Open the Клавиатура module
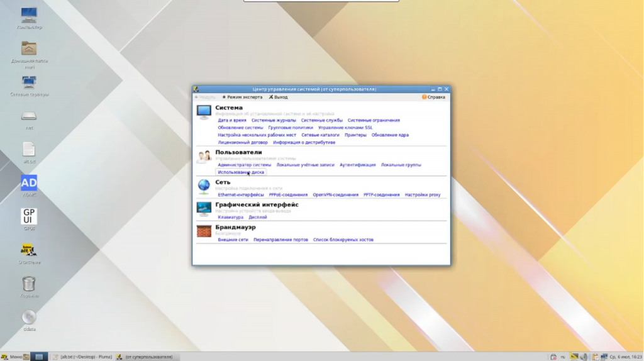The height and width of the screenshot is (361, 644). point(230,217)
